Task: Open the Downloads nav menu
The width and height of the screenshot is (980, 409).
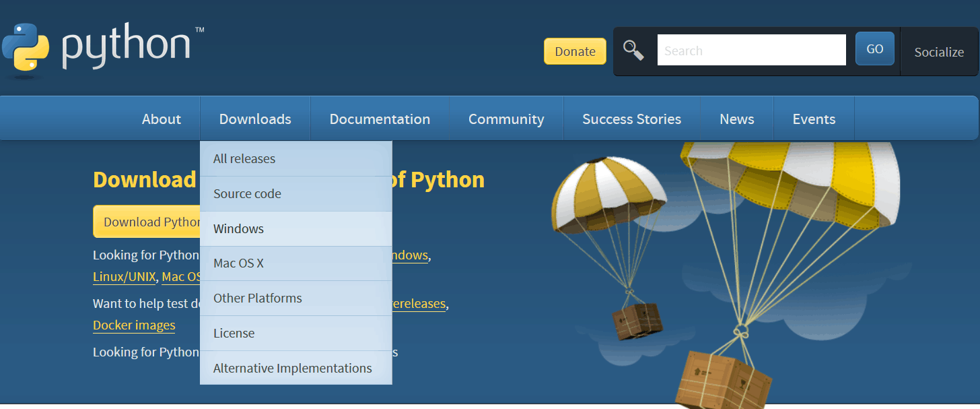Action: click(x=255, y=119)
